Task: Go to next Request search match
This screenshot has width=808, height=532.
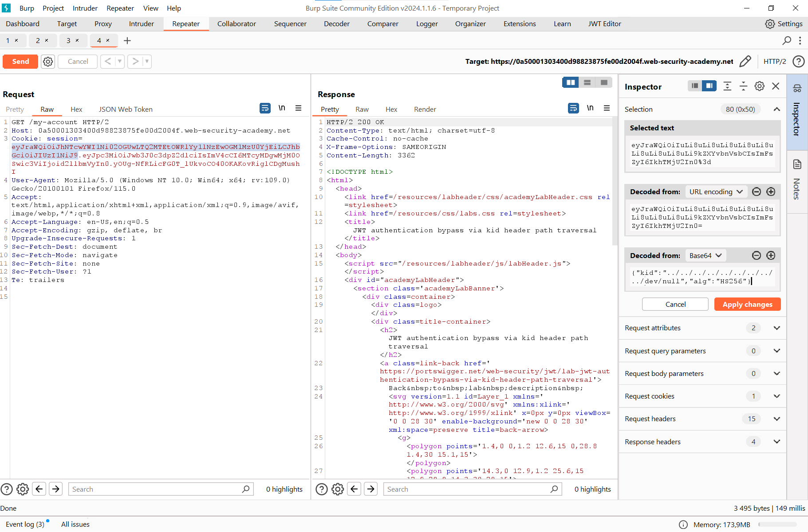Action: click(x=56, y=489)
